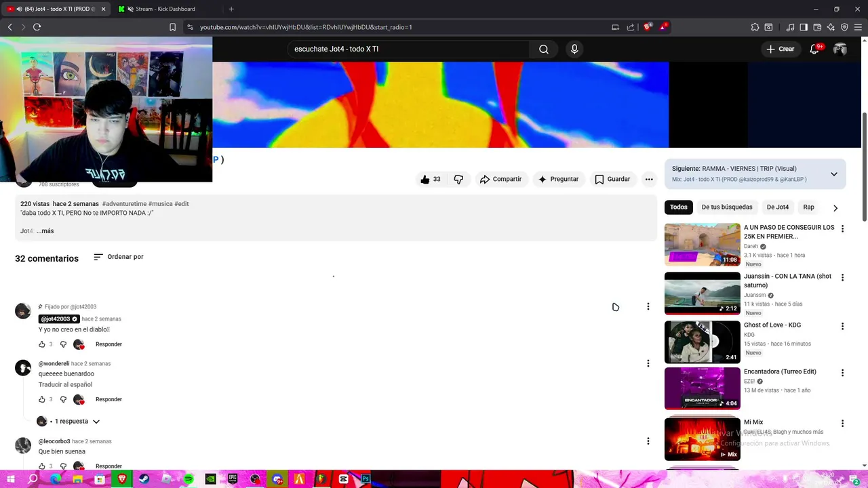
Task: Select the 'Todos' filter chip
Action: click(x=678, y=207)
